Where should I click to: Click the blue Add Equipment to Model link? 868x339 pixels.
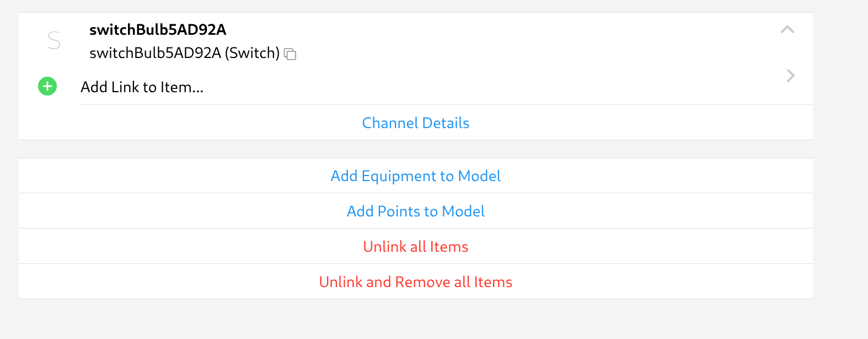pos(415,176)
